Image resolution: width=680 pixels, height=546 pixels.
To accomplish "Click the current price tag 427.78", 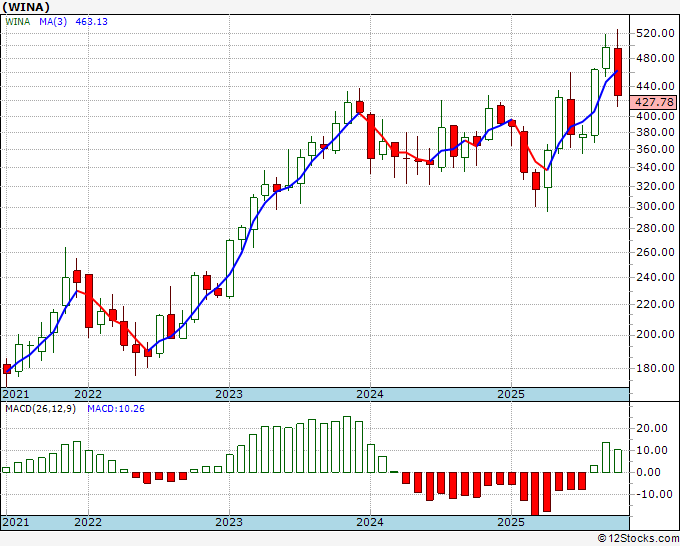I will (655, 102).
